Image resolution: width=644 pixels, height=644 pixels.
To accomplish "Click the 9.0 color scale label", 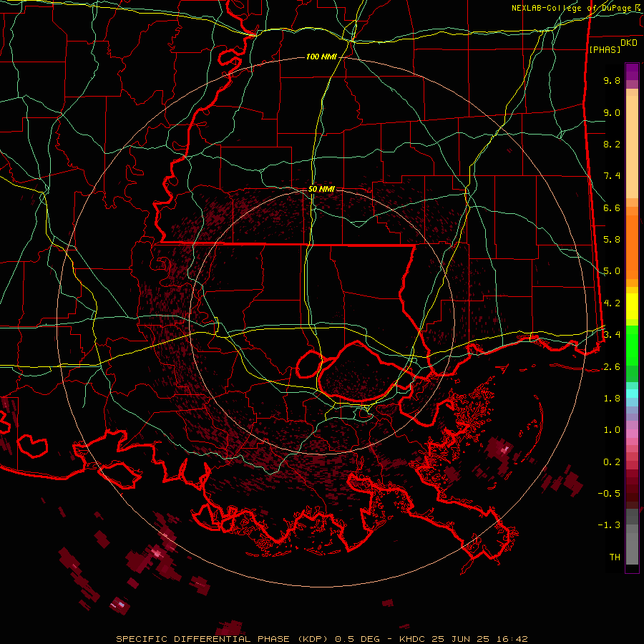I will coord(612,112).
